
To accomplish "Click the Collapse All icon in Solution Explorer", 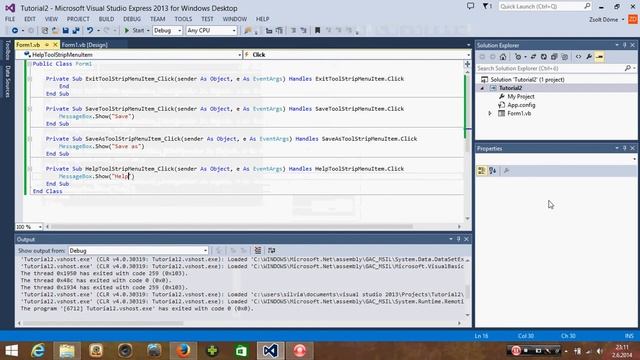I will (554, 57).
